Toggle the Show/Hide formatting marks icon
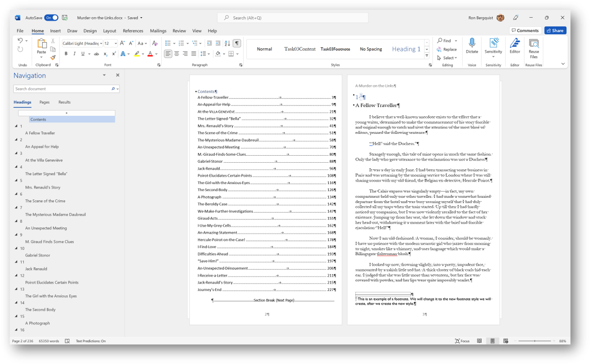The height and width of the screenshot is (364, 590). coord(237,43)
